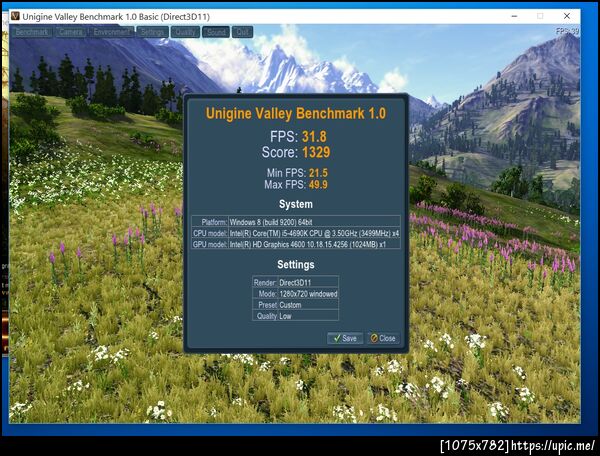
Task: Click the Preset Custom value
Action: pos(290,305)
